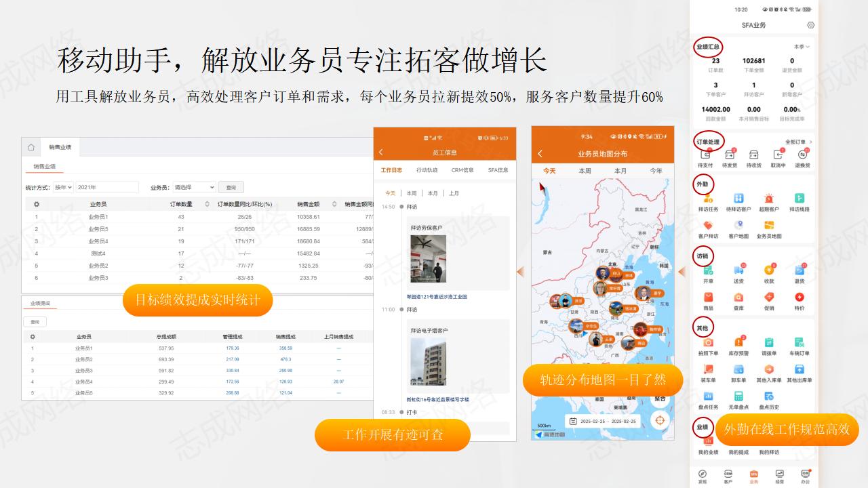Click the 聚合 button on map

pyautogui.click(x=660, y=399)
